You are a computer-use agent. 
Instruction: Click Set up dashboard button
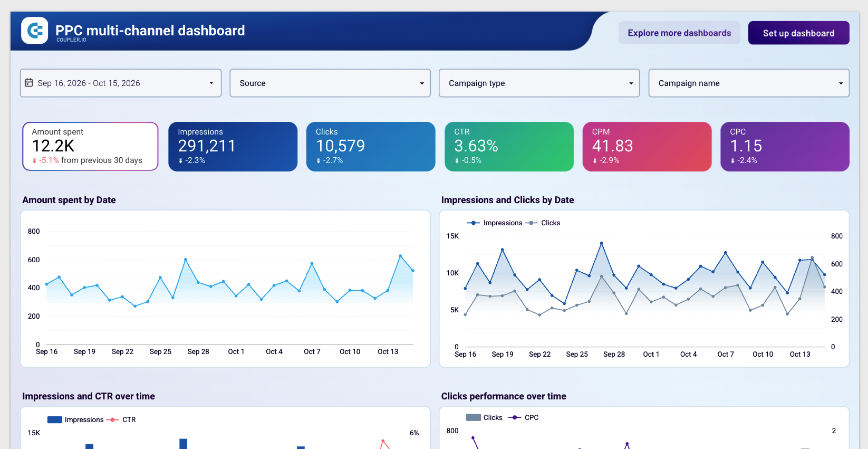point(798,33)
